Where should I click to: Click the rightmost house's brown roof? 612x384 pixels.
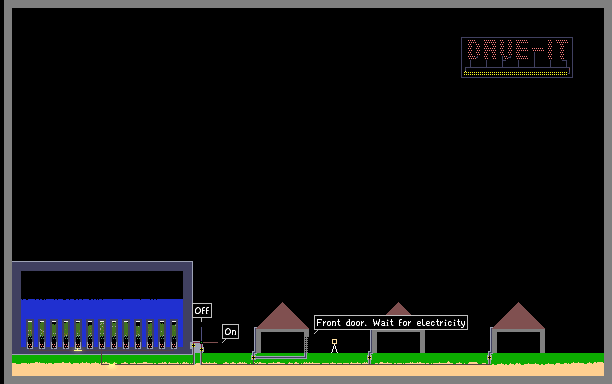pyautogui.click(x=518, y=316)
